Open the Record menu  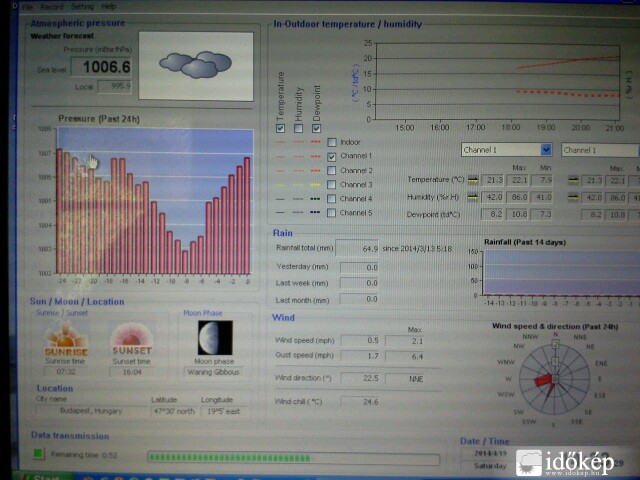point(52,6)
